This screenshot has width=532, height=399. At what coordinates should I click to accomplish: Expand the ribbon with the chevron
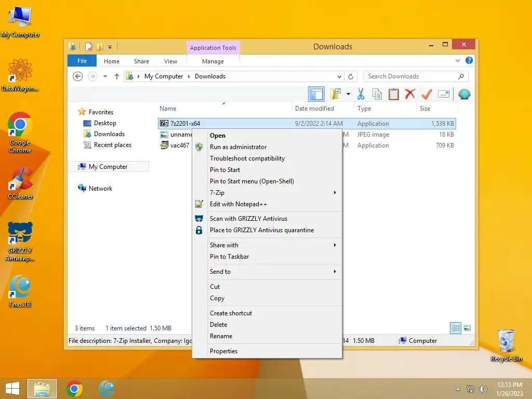click(x=457, y=60)
